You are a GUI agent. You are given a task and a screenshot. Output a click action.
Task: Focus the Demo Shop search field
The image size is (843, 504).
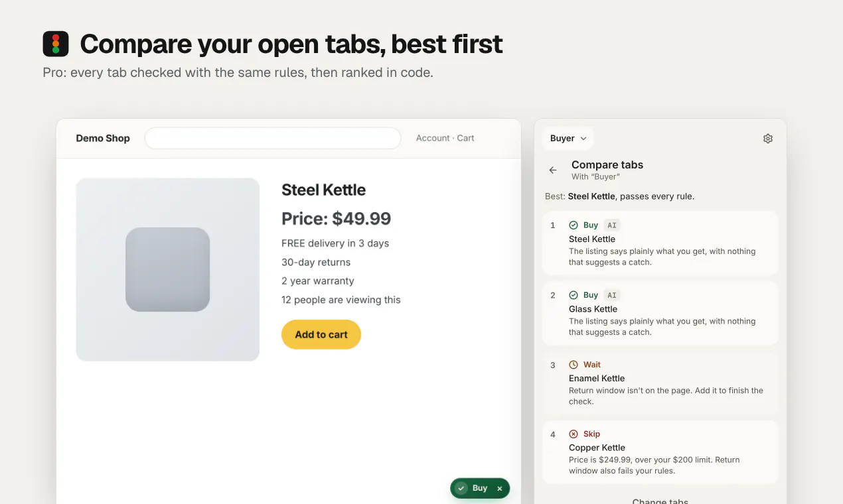[273, 138]
